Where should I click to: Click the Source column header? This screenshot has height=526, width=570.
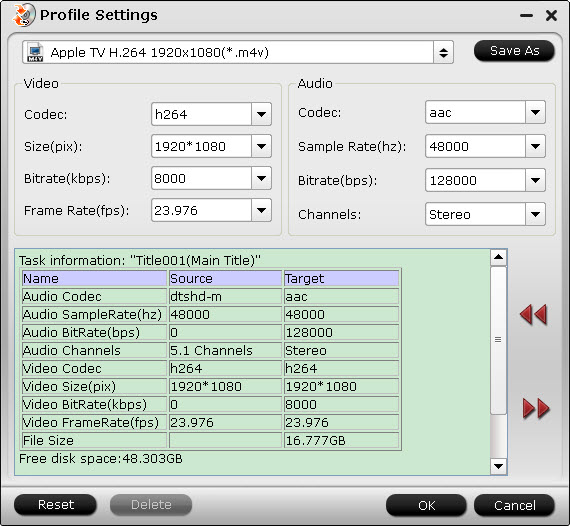point(225,278)
